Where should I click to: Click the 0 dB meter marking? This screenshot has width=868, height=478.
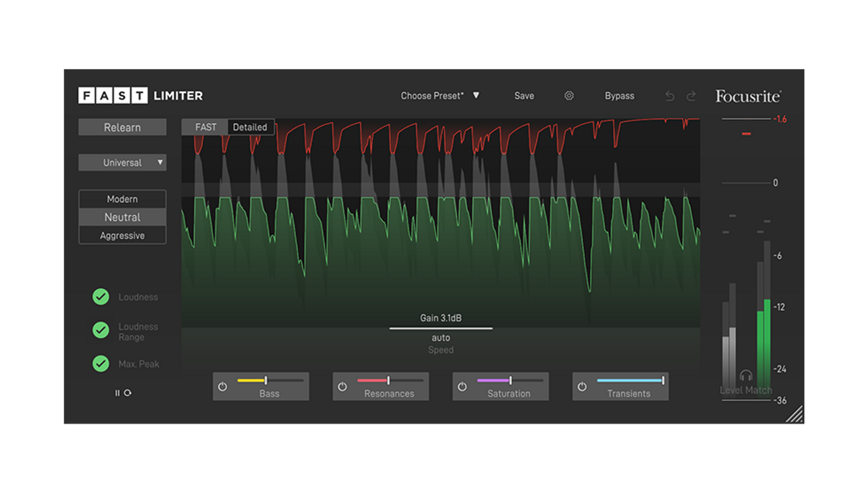tap(775, 183)
